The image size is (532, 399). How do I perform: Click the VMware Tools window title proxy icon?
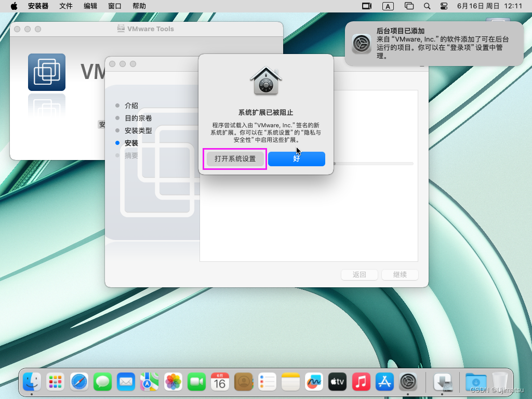click(x=121, y=29)
